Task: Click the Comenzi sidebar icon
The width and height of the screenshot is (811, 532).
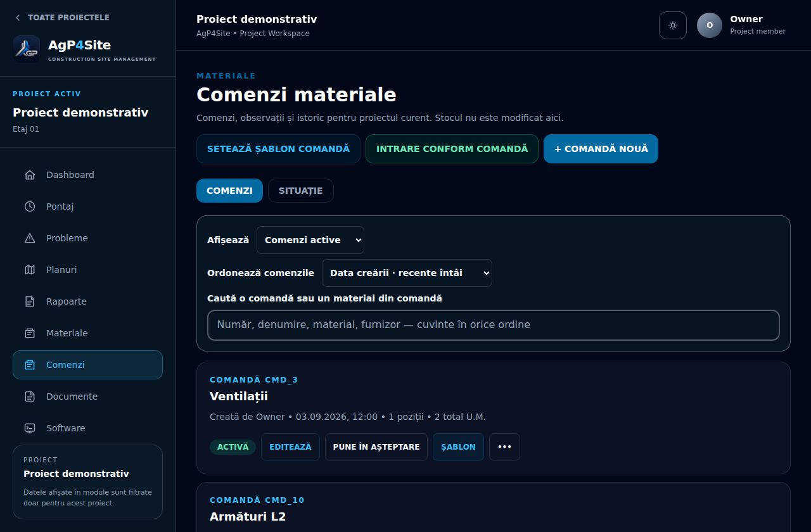Action: (x=30, y=365)
